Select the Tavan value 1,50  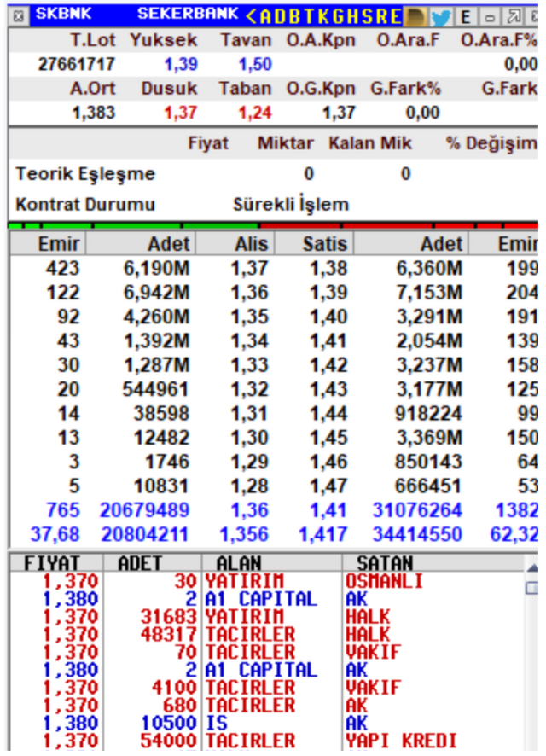[255, 64]
